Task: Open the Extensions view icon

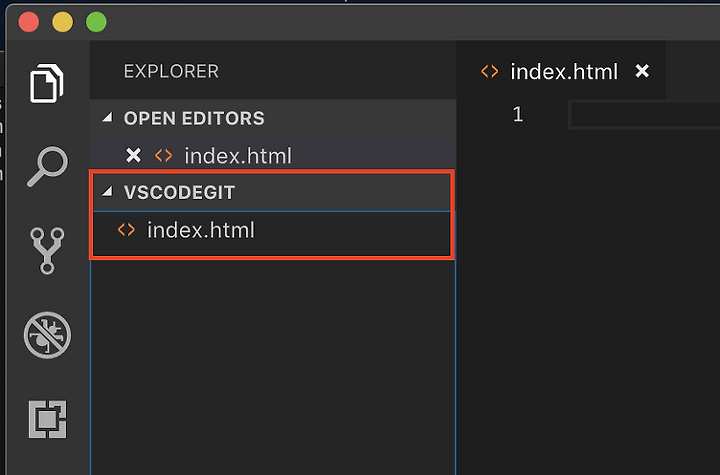Action: click(x=48, y=419)
